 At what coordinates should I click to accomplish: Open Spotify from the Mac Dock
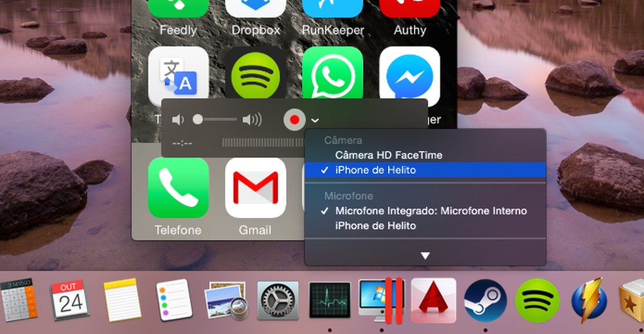[x=537, y=301]
